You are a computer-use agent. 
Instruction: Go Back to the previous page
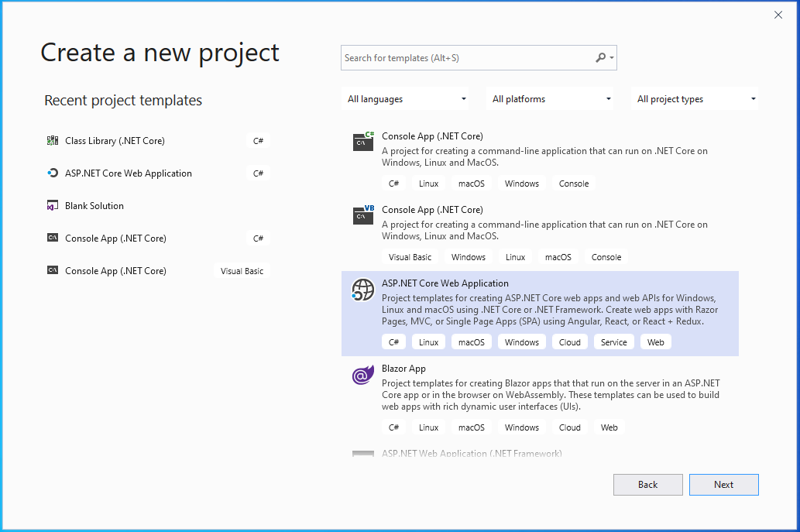point(647,485)
